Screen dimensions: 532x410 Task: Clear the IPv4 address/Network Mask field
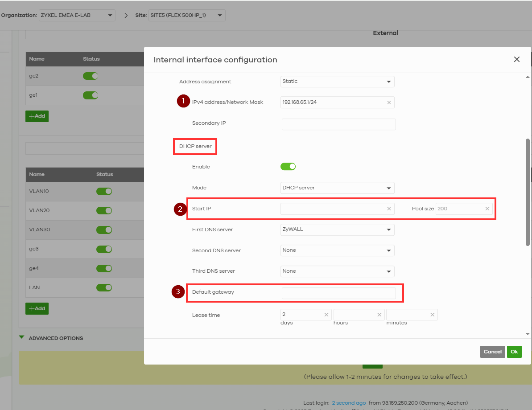click(388, 102)
